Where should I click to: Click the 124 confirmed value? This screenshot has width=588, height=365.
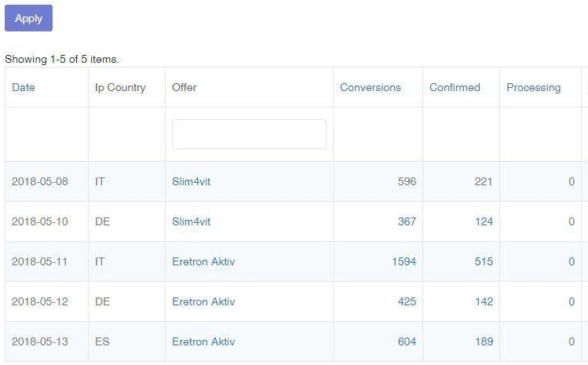pos(484,221)
